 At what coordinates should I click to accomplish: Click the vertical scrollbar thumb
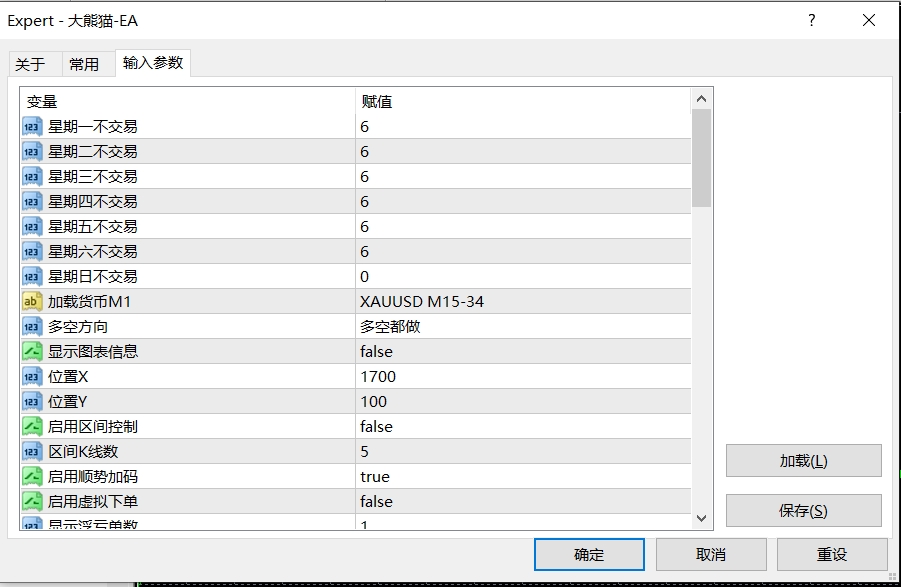coord(701,157)
